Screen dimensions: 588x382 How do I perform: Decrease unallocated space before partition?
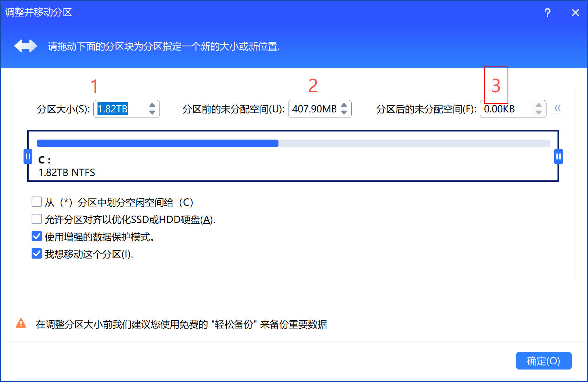(344, 113)
